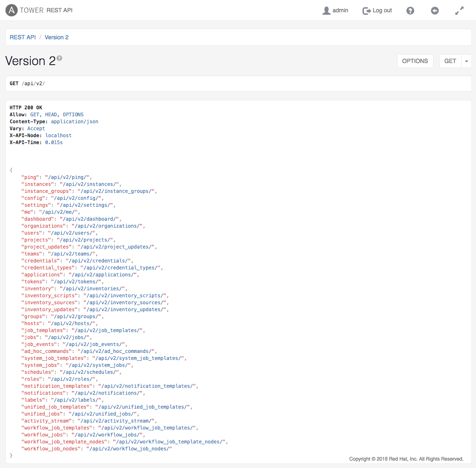Follow the /api/v2/organizations/ link

[107, 226]
